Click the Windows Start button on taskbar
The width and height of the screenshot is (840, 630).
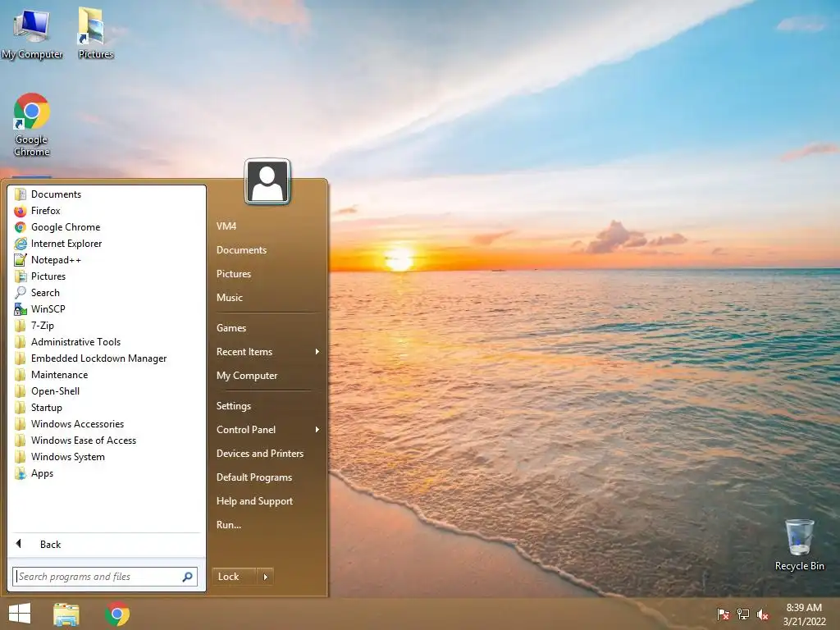pos(20,614)
